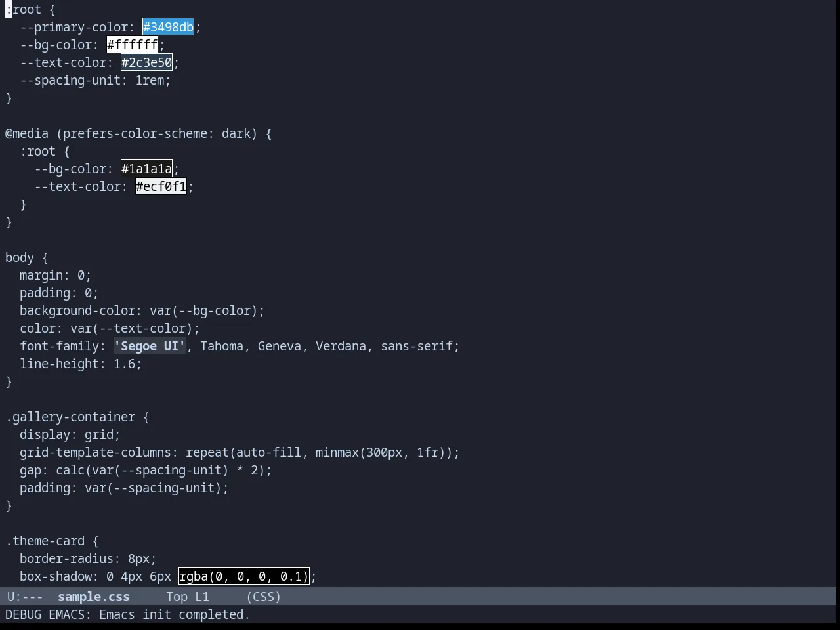Click the #3498db primary color value
The image size is (840, 630).
tap(168, 27)
